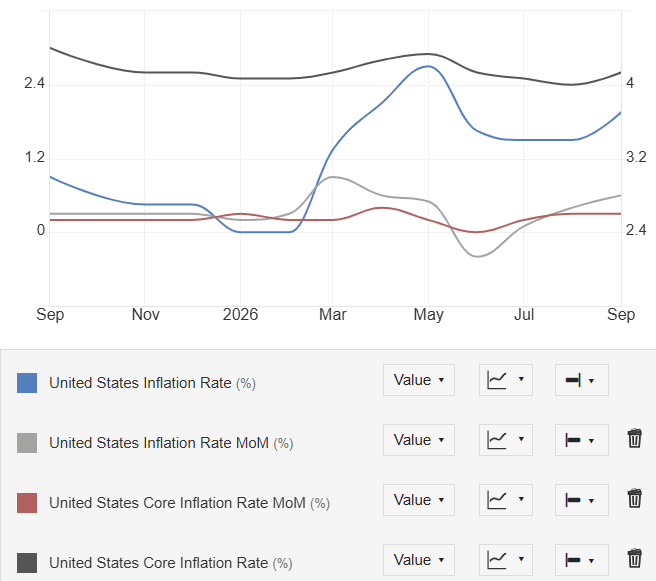Delete the Inflation Rate MoM series

coord(634,439)
